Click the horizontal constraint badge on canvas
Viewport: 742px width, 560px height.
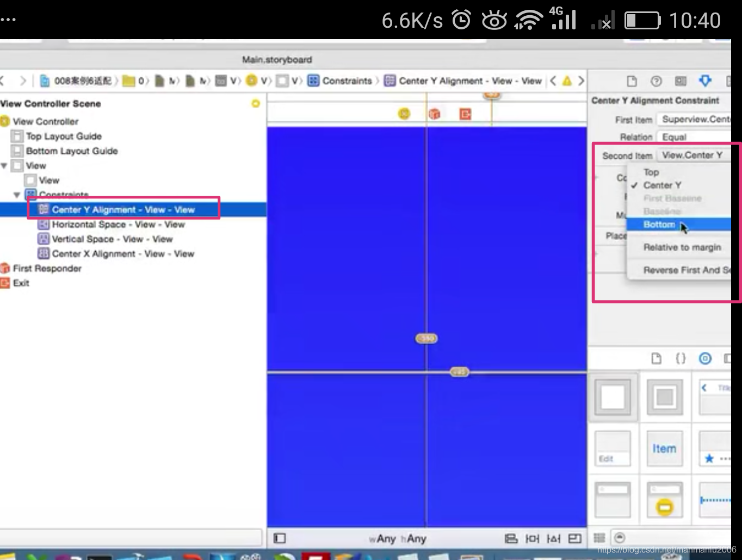click(x=460, y=372)
